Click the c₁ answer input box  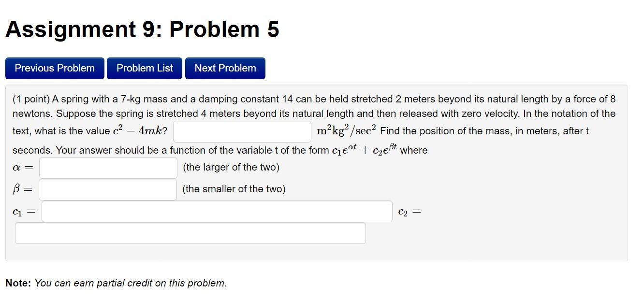click(x=217, y=211)
